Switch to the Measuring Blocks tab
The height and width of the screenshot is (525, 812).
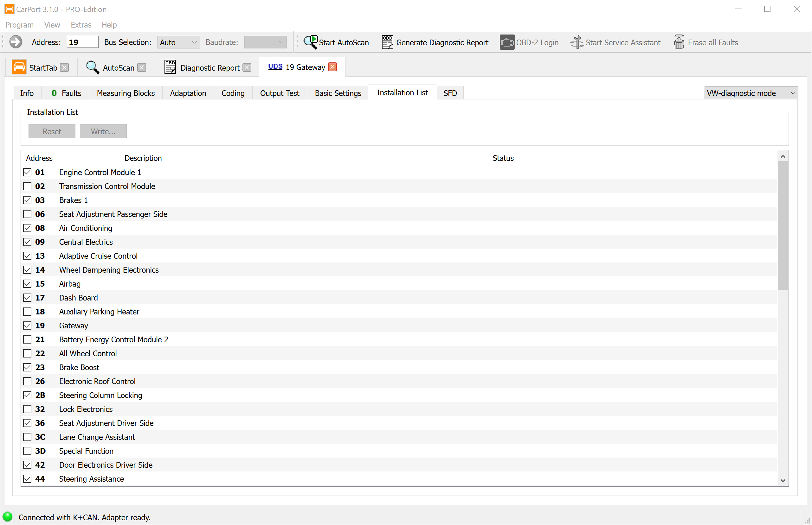(126, 93)
